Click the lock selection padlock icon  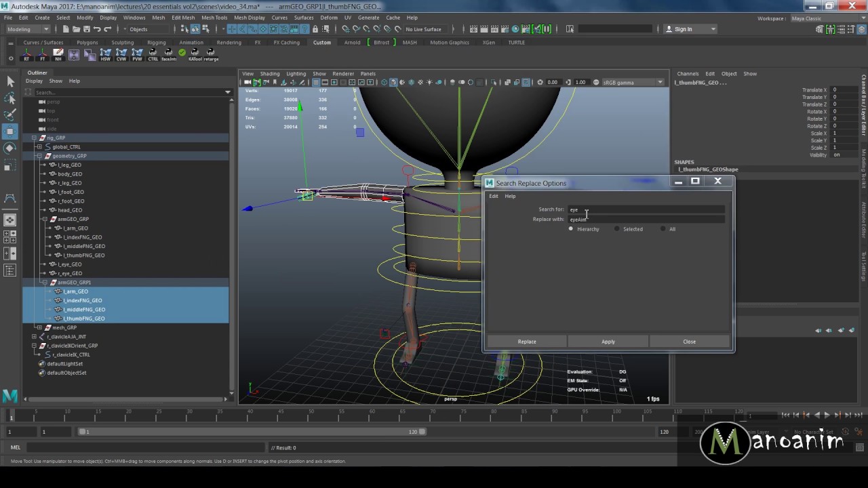(315, 29)
